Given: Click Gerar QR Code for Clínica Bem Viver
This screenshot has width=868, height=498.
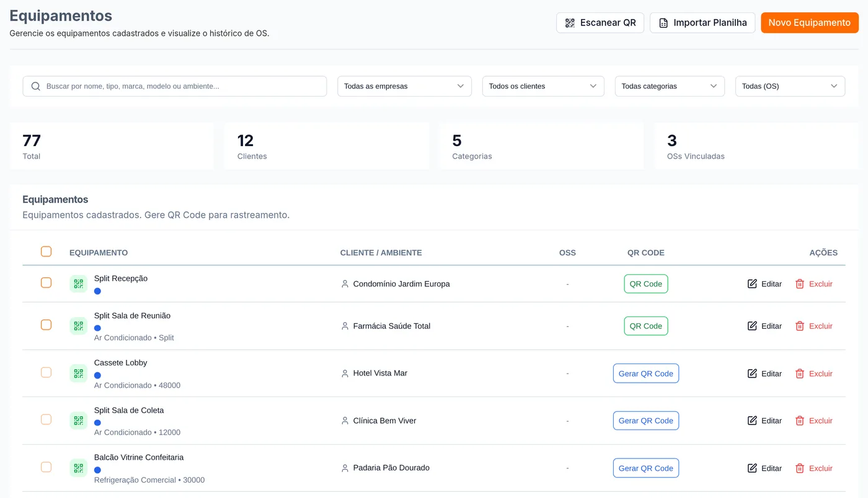Looking at the screenshot, I should point(646,421).
